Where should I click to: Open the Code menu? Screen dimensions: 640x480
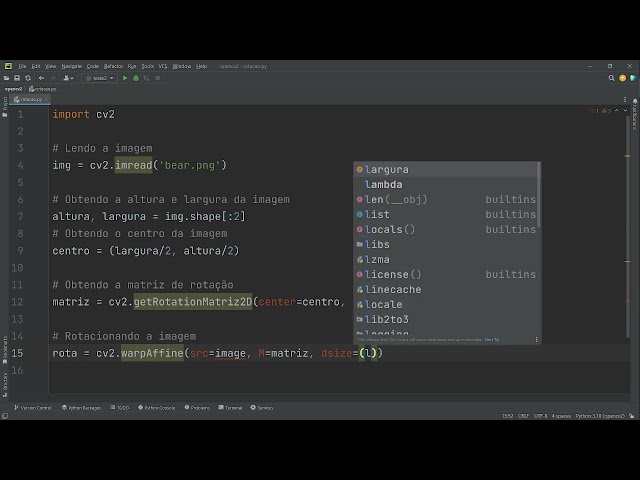[93, 66]
